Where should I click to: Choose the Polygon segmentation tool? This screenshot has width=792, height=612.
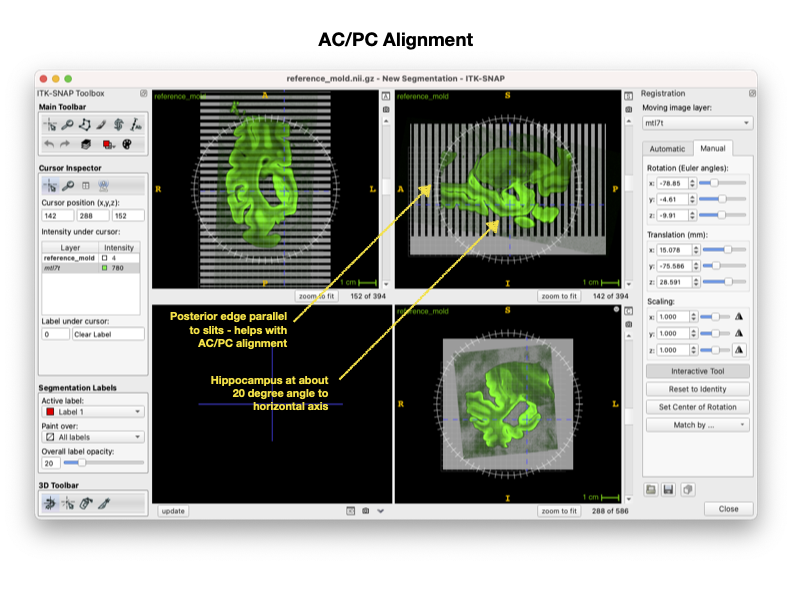[84, 124]
